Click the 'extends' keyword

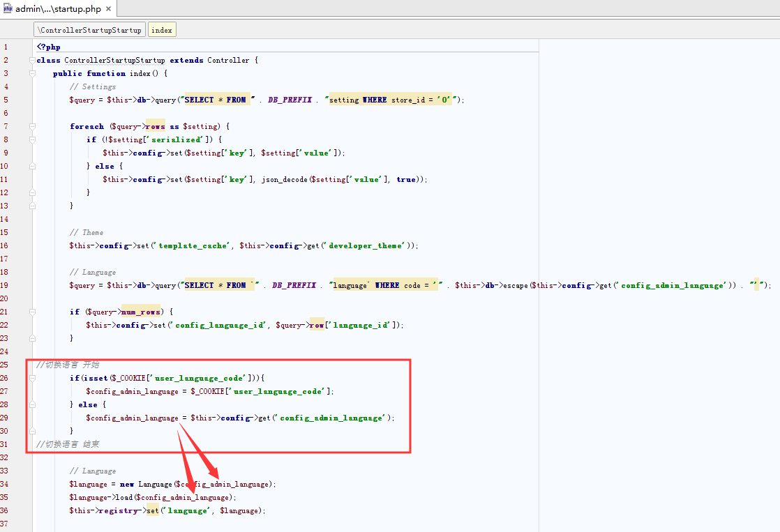[x=186, y=60]
